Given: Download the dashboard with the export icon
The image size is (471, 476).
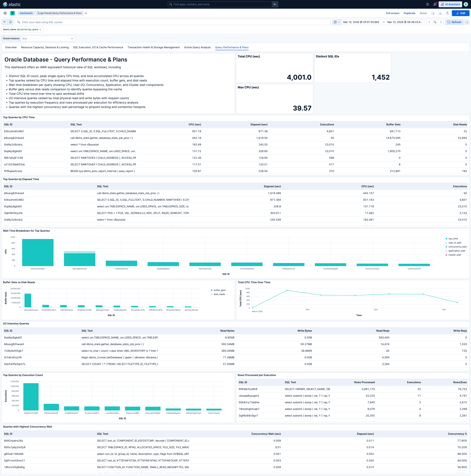Looking at the screenshot, I should coord(440,13).
